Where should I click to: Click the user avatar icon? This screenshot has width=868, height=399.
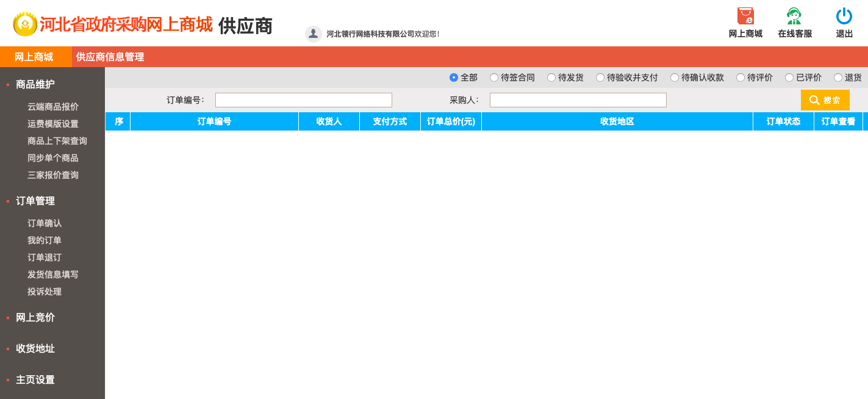pos(314,34)
